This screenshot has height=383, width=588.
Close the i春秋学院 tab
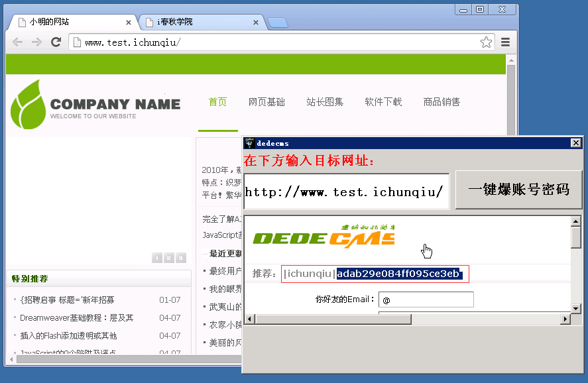(256, 23)
